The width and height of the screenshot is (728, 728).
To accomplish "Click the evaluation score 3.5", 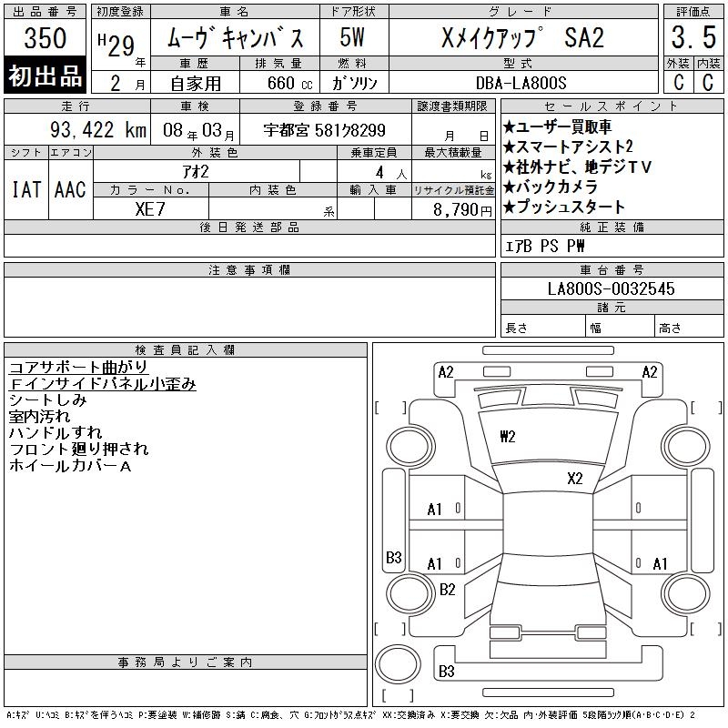I will 693,37.
